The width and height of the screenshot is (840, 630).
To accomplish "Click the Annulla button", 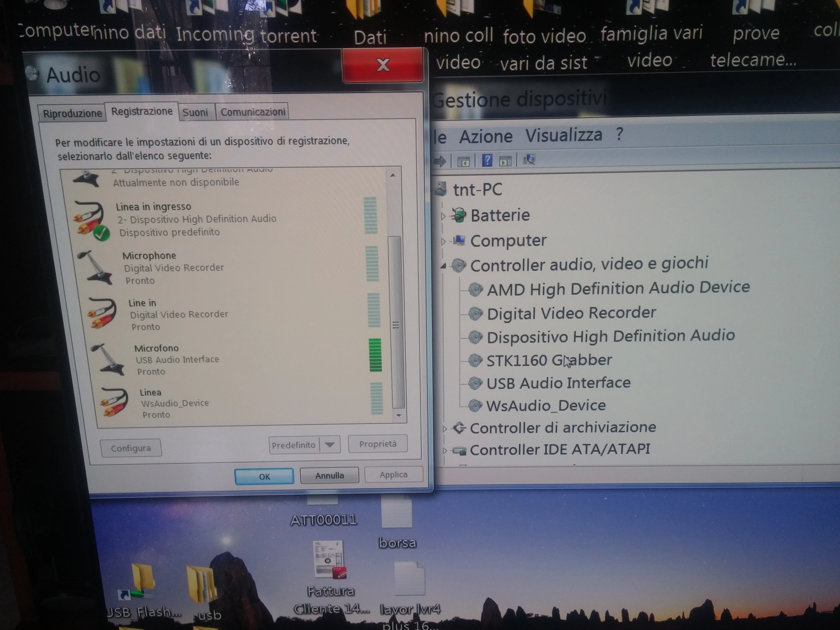I will click(x=329, y=476).
